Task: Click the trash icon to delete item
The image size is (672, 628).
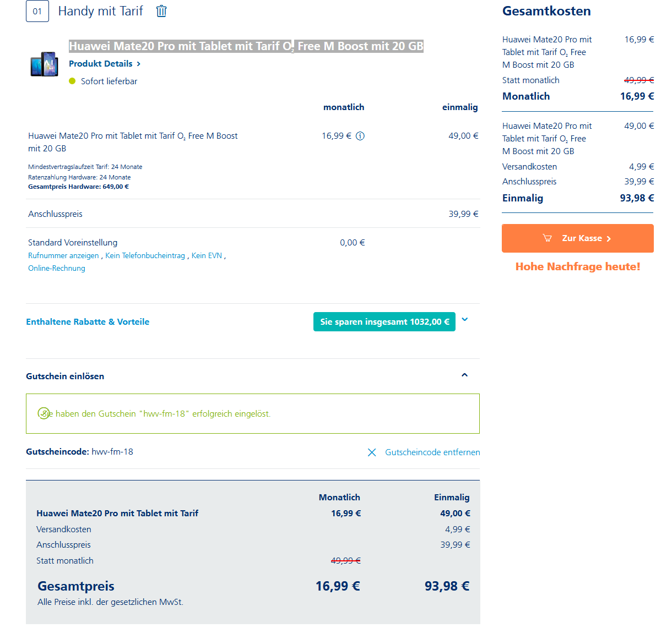Action: [161, 11]
